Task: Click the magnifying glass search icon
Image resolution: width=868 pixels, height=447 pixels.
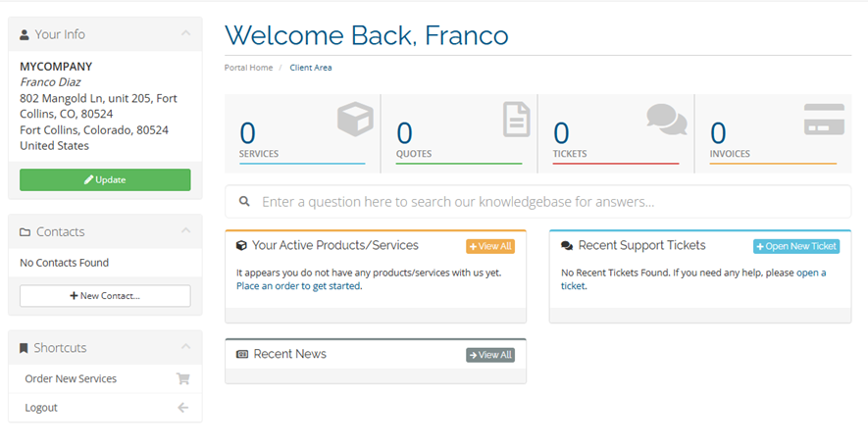Action: [x=242, y=202]
